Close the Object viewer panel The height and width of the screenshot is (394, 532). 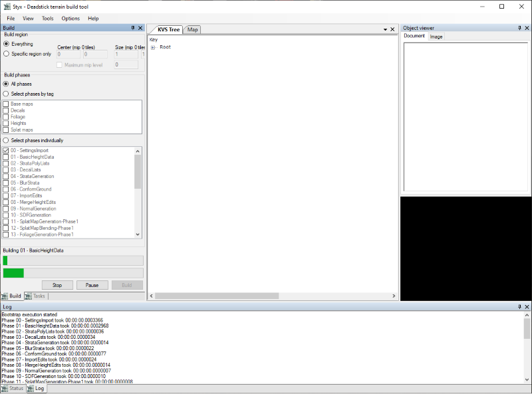pyautogui.click(x=527, y=28)
